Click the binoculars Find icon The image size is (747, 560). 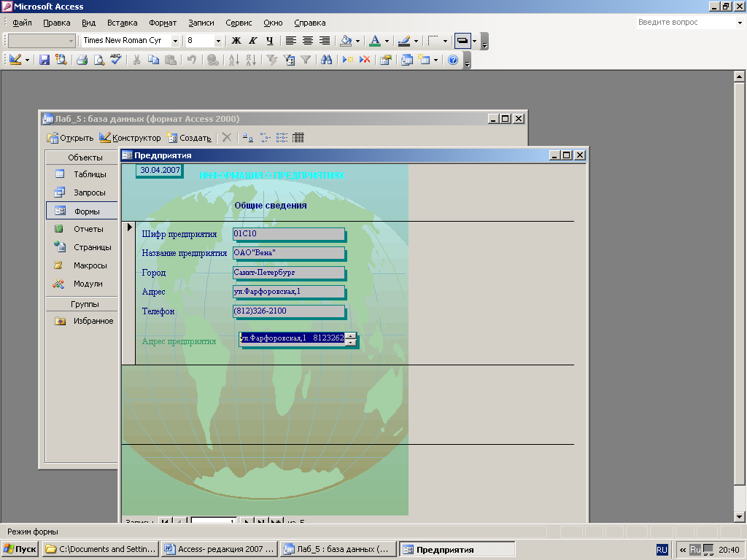[x=326, y=60]
